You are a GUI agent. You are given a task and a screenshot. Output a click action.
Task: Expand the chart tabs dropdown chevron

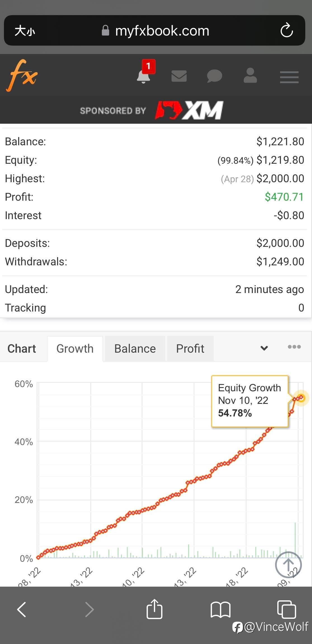click(x=264, y=348)
